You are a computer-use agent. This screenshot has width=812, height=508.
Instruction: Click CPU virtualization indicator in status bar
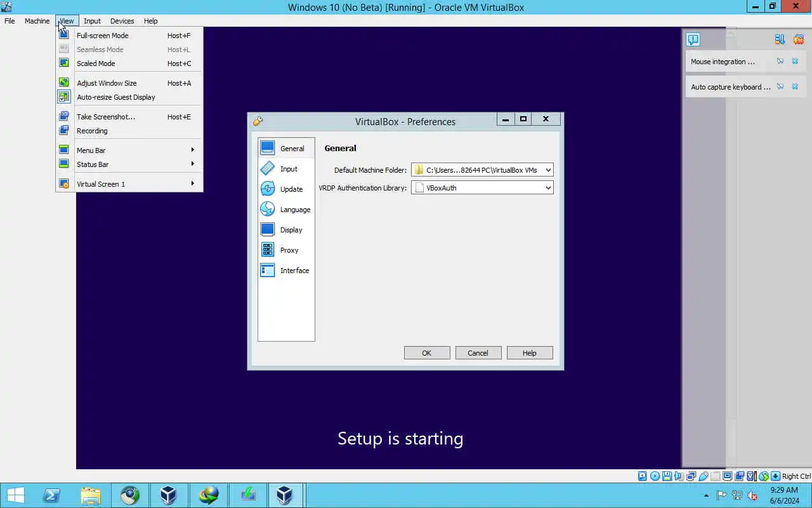[x=751, y=476]
